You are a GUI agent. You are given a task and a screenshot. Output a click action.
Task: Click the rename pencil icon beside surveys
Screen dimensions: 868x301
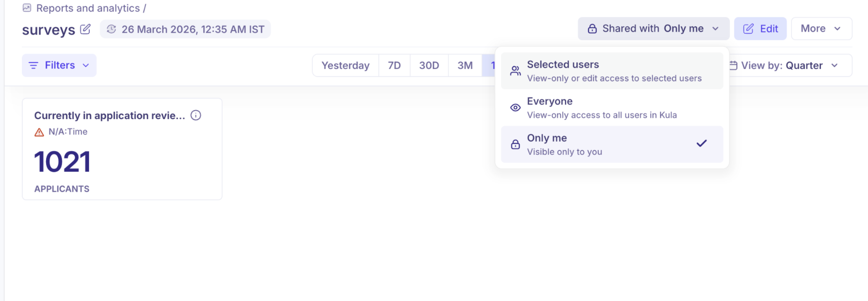[85, 29]
